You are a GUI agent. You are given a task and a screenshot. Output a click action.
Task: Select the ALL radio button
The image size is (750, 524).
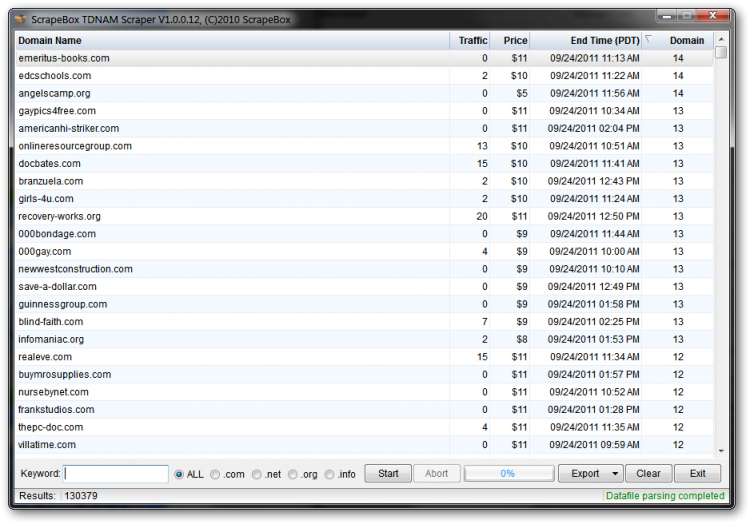[180, 474]
